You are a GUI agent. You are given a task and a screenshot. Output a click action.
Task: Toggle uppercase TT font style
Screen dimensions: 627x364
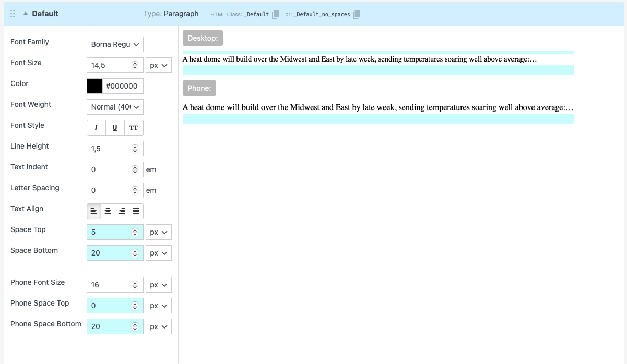pos(134,128)
